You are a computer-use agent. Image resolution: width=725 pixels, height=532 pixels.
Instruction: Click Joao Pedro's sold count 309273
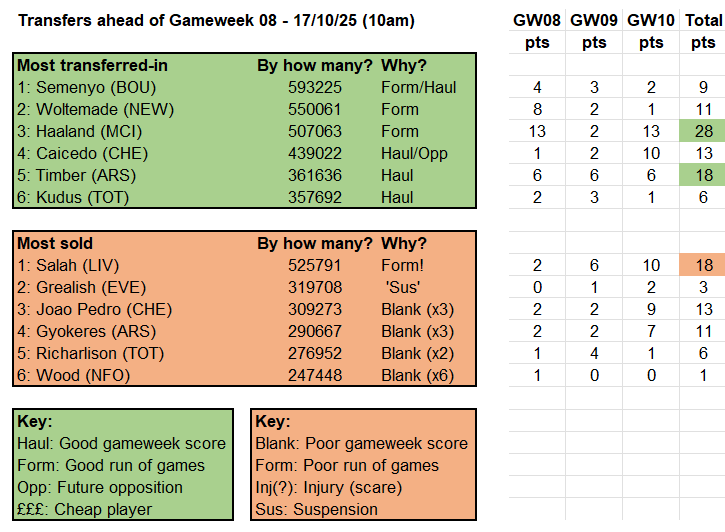[x=314, y=310]
